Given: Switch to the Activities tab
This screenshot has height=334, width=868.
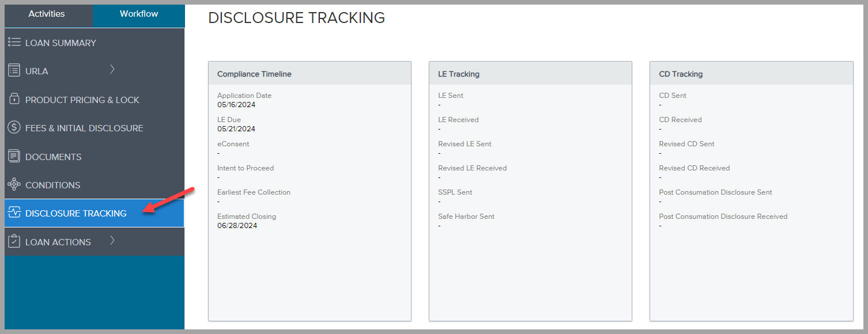Looking at the screenshot, I should (46, 13).
